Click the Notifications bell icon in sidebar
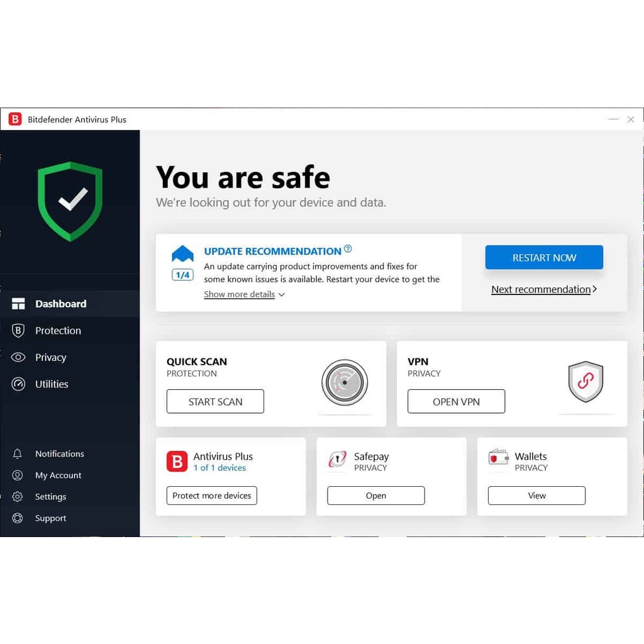The width and height of the screenshot is (644, 644). 17,454
